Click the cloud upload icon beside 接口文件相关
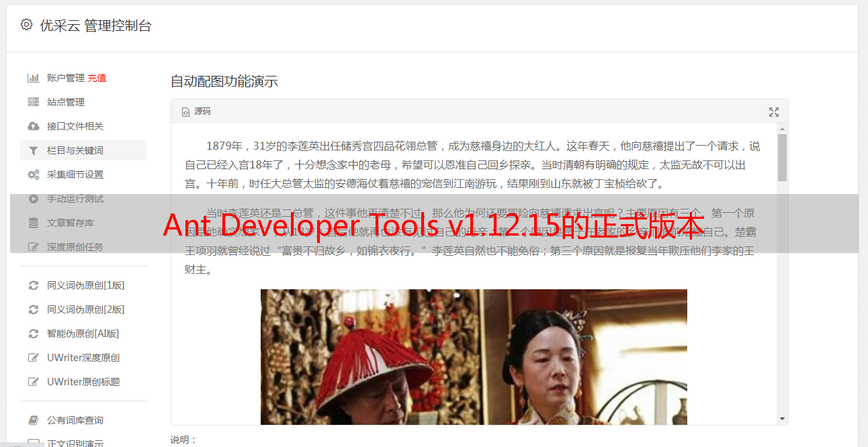868x447 pixels. pyautogui.click(x=33, y=126)
